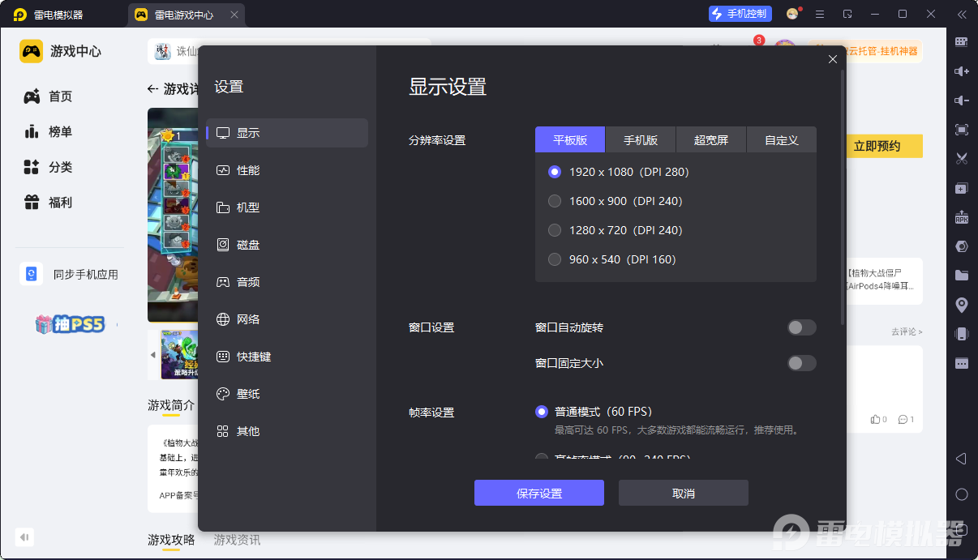Select 快捷键 settings category
Screen dimensions: 978x560
[x=287, y=357]
